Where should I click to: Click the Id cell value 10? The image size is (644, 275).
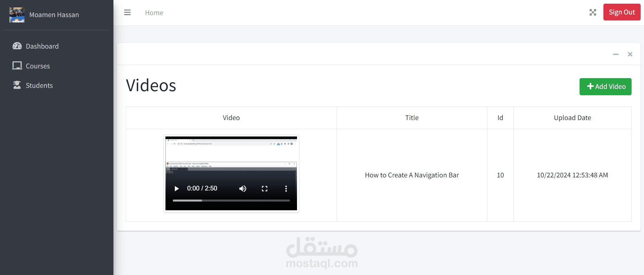[x=500, y=175]
